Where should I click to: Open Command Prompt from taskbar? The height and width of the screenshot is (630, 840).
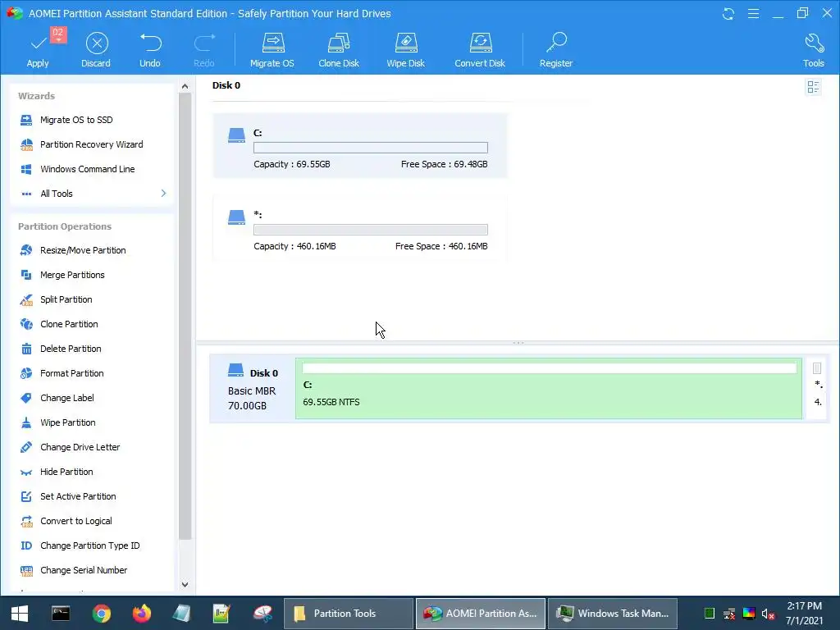[x=61, y=614]
